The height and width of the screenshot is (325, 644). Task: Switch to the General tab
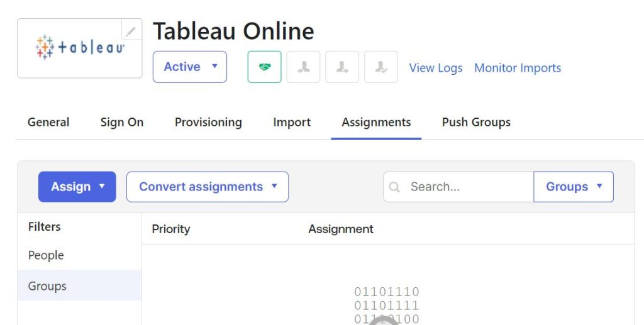pos(48,123)
